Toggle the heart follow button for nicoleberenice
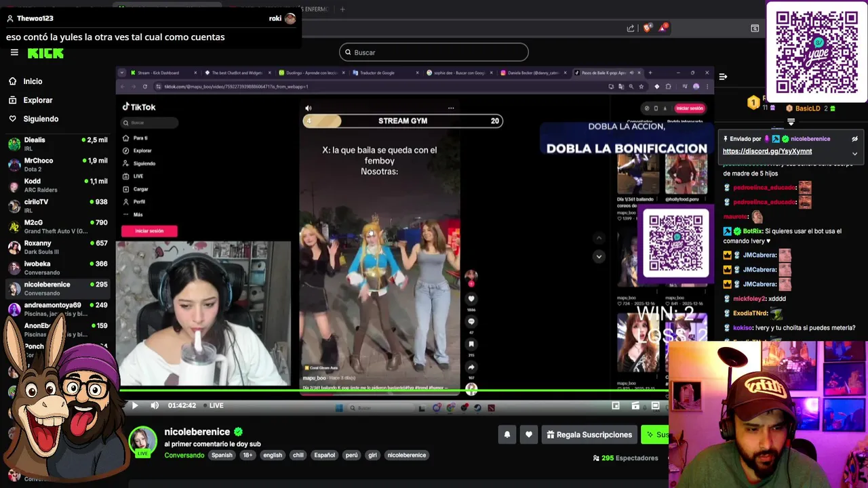The height and width of the screenshot is (488, 868). 528,434
